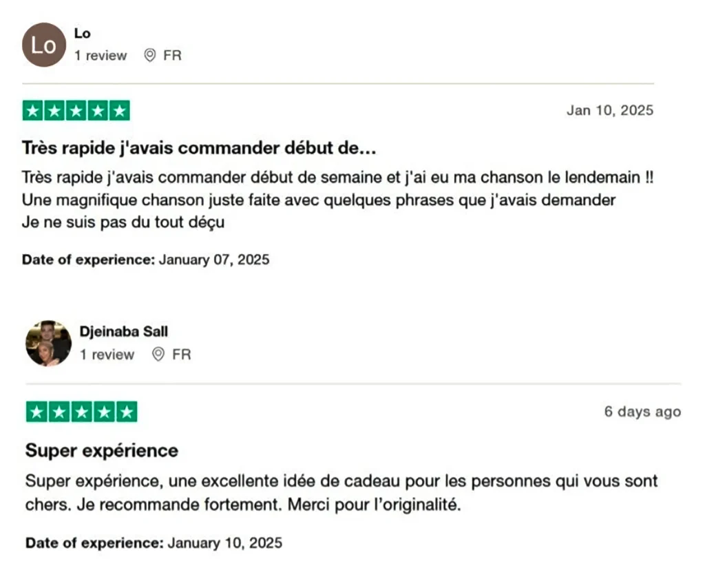The width and height of the screenshot is (705, 588).
Task: Open the Djeinaba Sall profile name
Action: (x=124, y=331)
